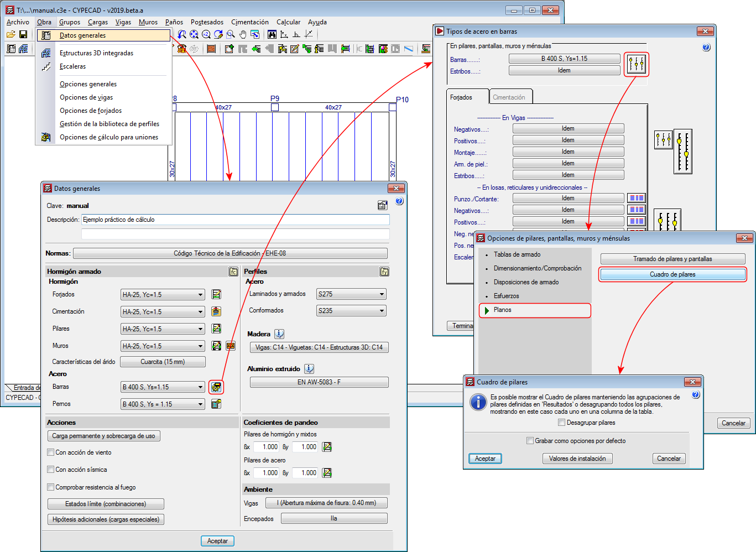Select Datos generales in Obra menu
The width and height of the screenshot is (756, 552).
104,35
